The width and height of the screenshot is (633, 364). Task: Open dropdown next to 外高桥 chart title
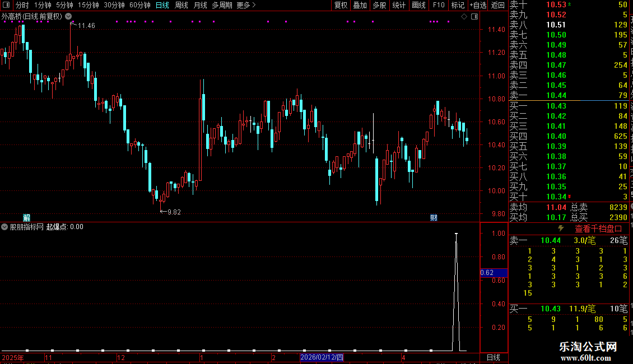click(69, 16)
